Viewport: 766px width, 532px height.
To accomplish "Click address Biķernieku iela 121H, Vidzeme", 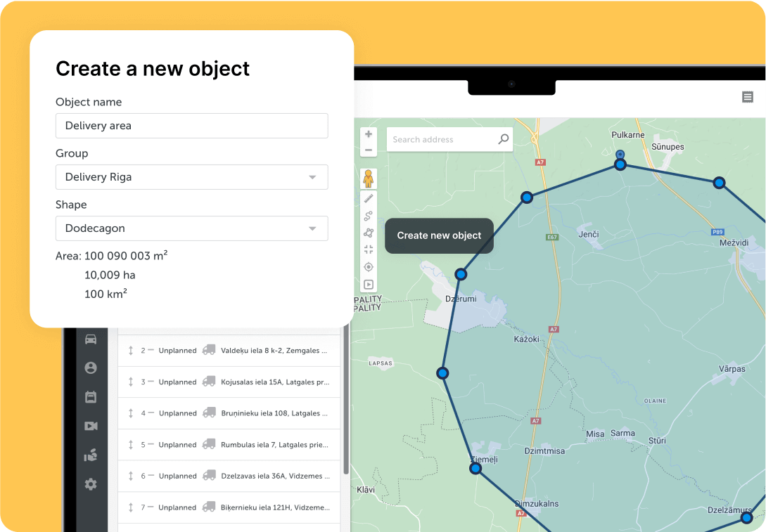I will click(x=275, y=507).
